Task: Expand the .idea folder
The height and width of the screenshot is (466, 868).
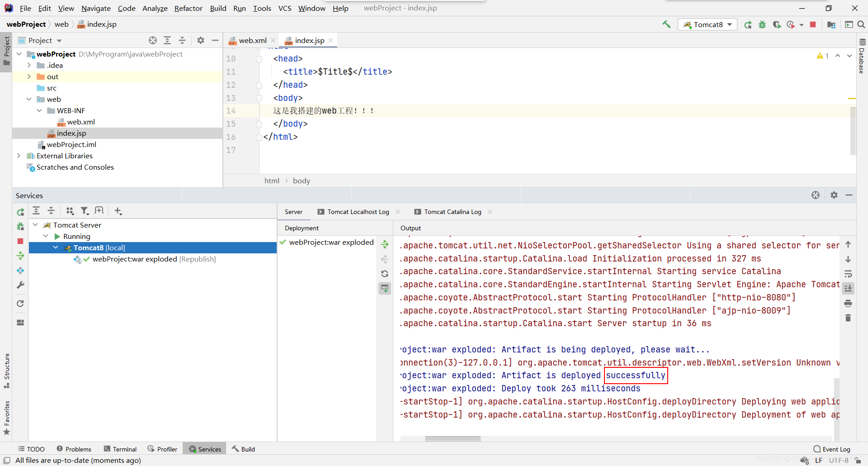Action: click(x=29, y=65)
